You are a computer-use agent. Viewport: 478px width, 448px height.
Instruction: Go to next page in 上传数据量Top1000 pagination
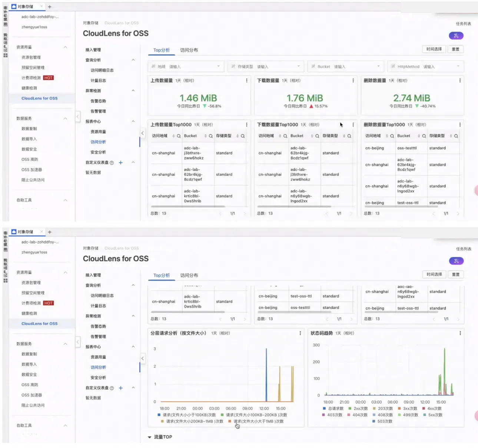245,214
